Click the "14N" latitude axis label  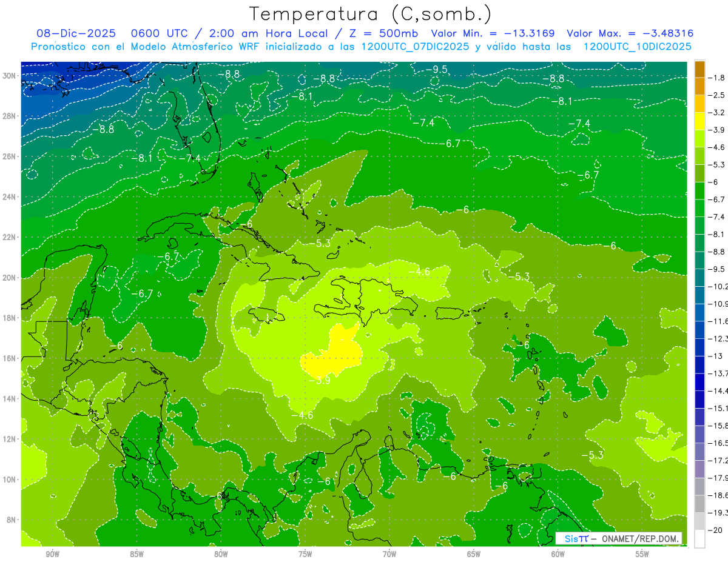(x=10, y=398)
